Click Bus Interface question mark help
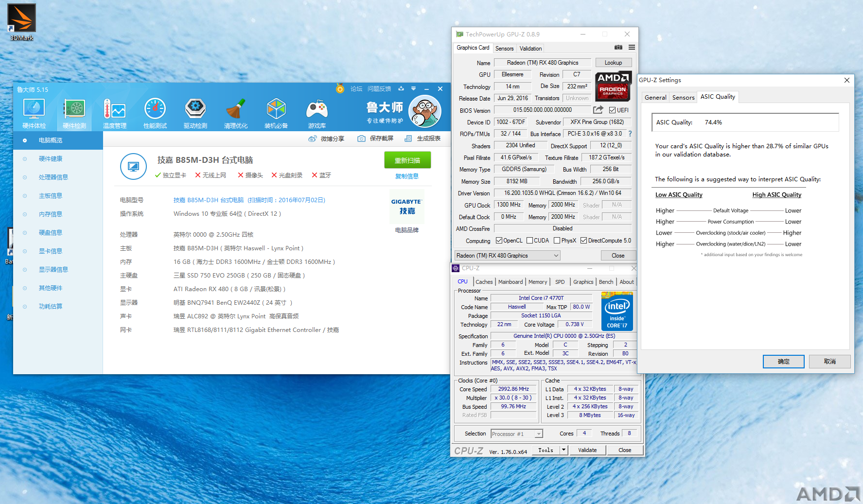 coord(630,134)
